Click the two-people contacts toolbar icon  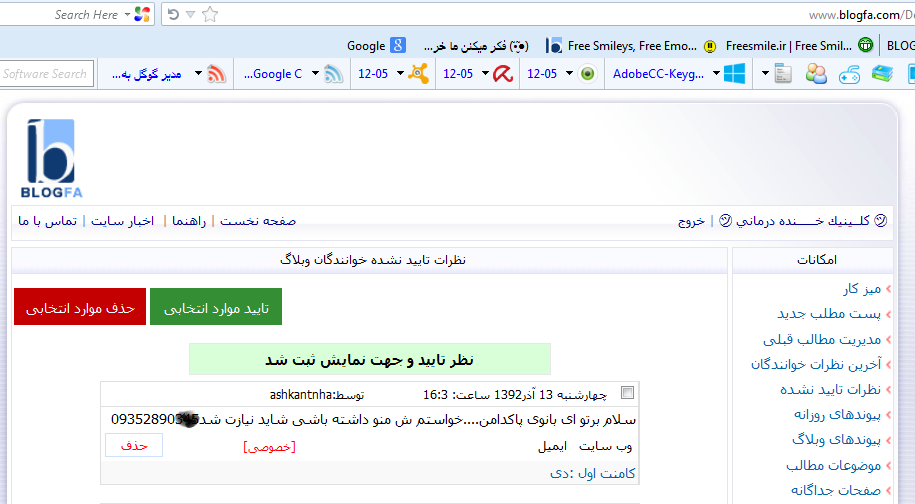tap(816, 73)
